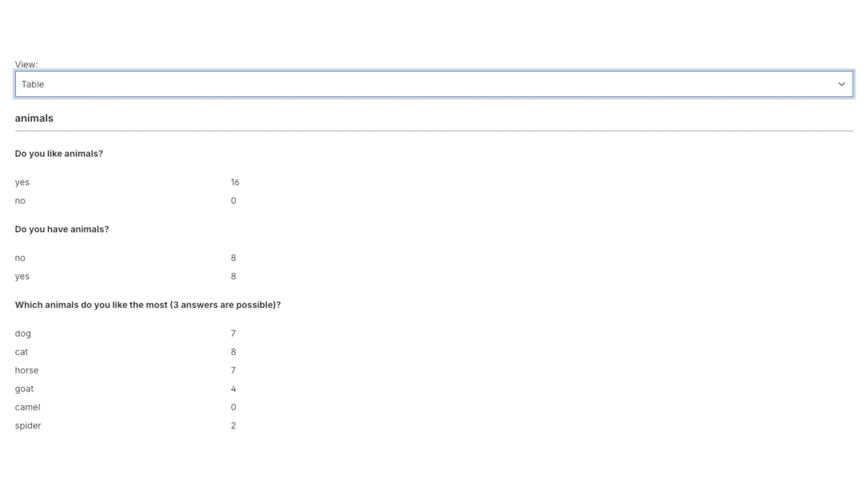Select the question 'Do you like animals?'
Viewport: 868px width, 488px height.
click(59, 154)
